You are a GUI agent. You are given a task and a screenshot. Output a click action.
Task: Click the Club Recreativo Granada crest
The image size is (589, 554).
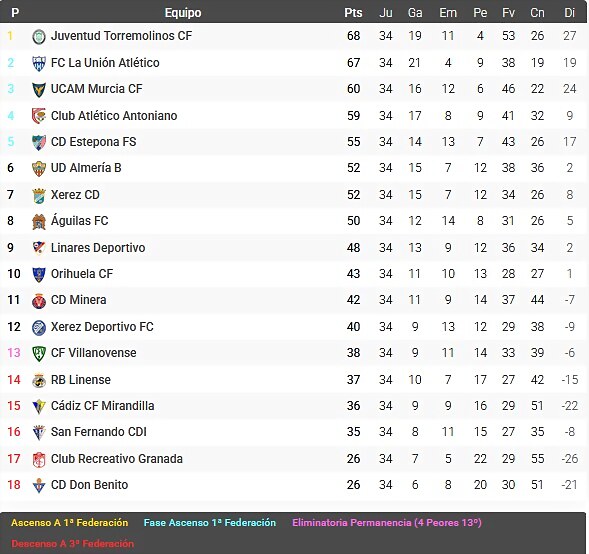tap(39, 459)
